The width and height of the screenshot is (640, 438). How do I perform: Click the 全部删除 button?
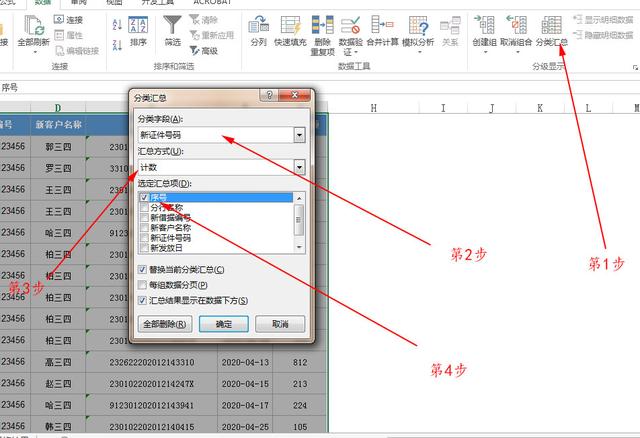(x=165, y=324)
